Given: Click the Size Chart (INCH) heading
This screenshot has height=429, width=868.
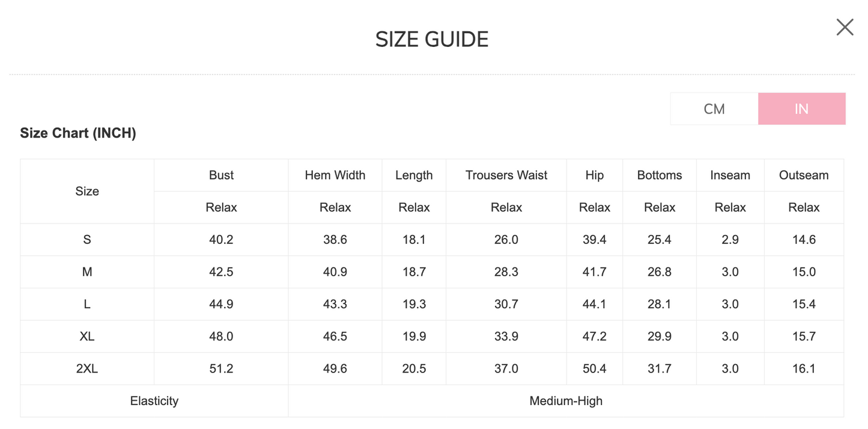Looking at the screenshot, I should (x=78, y=133).
